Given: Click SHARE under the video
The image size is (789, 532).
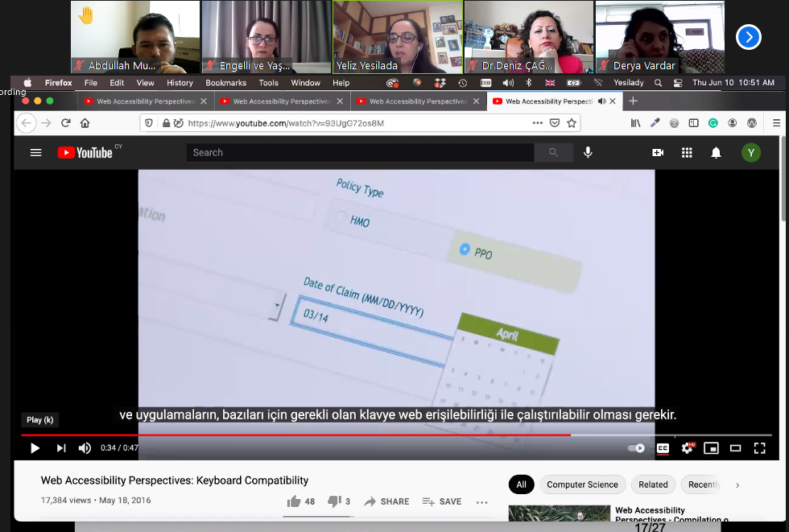Looking at the screenshot, I should 386,501.
